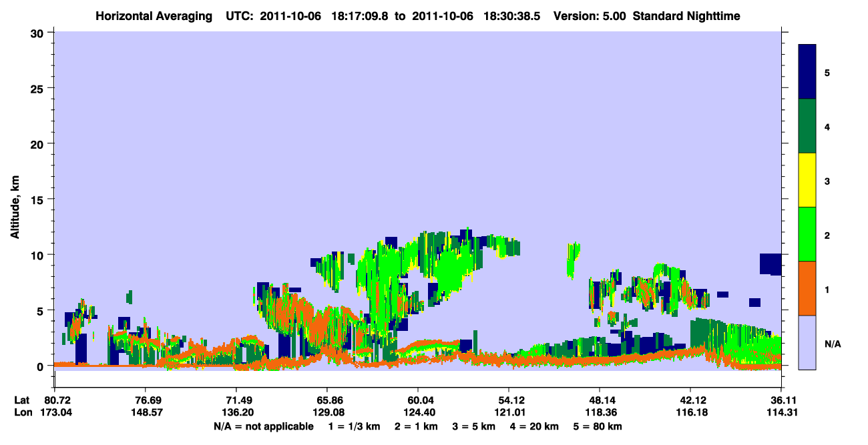This screenshot has width=868, height=445.
Task: Click legend text '1 = 1/3 km'
Action: [354, 426]
